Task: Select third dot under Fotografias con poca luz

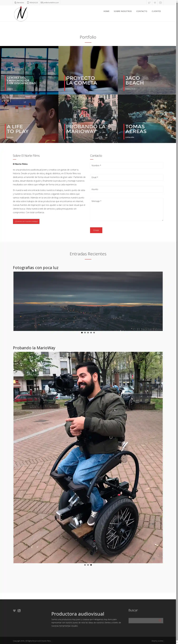Action: click(x=88, y=333)
